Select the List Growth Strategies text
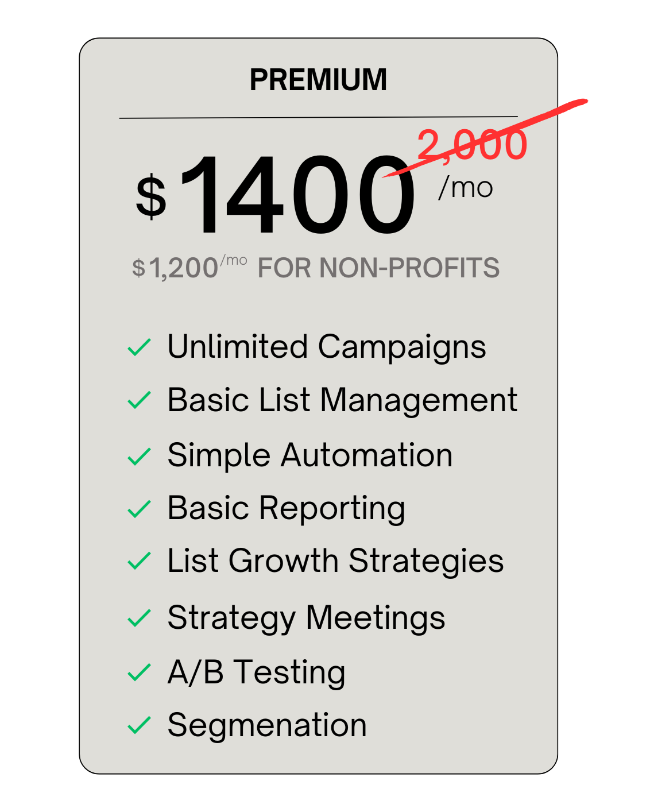Screen dimensions: 650x812 click(336, 562)
